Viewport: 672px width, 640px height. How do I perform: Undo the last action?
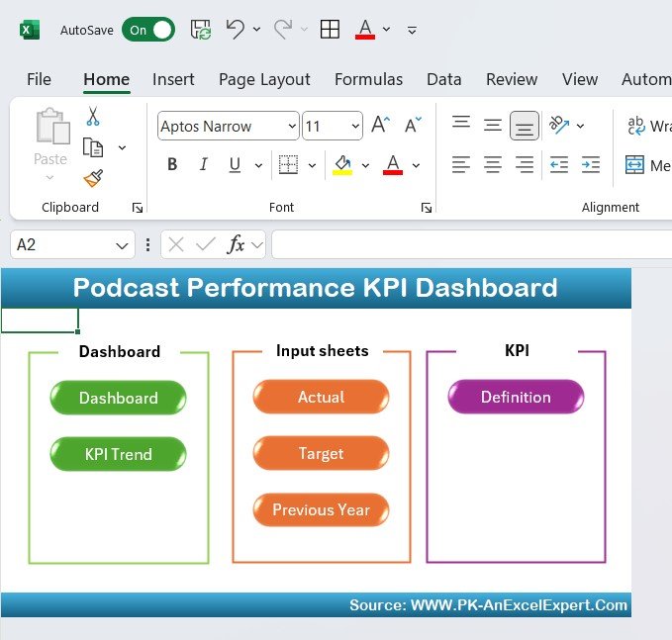click(236, 29)
